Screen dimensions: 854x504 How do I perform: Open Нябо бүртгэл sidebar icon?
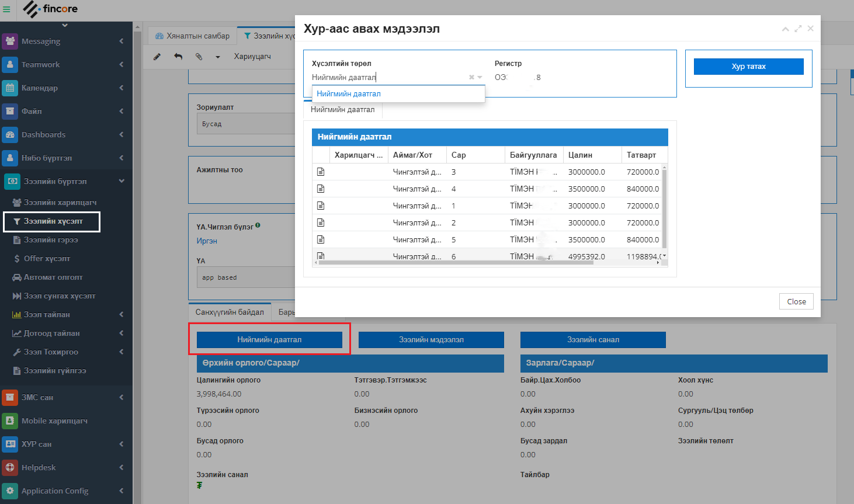pos(10,158)
